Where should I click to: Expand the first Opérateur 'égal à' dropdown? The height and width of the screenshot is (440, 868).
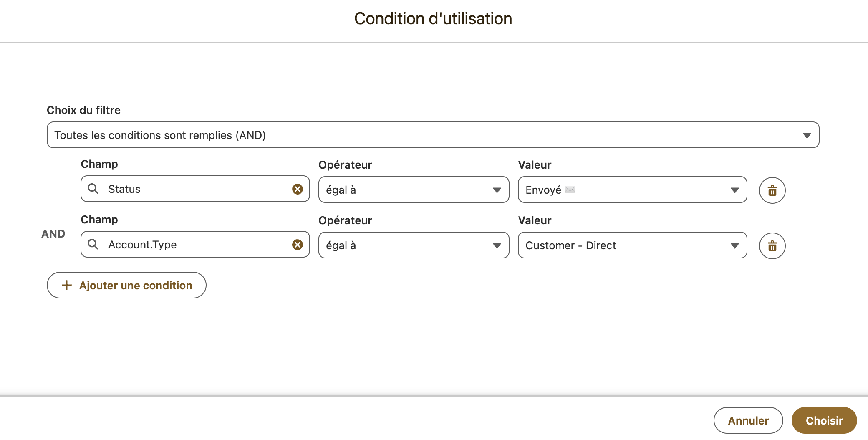(414, 190)
